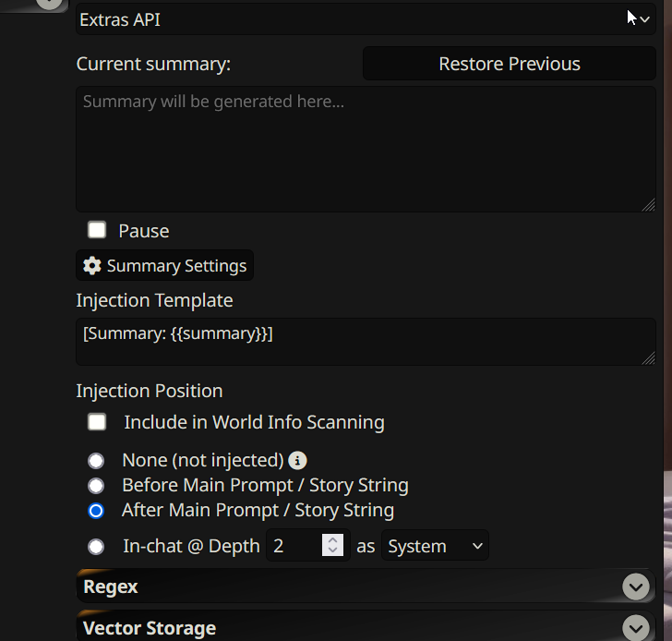Image resolution: width=672 pixels, height=641 pixels.
Task: Select After Main Prompt / Story String
Action: click(x=96, y=511)
